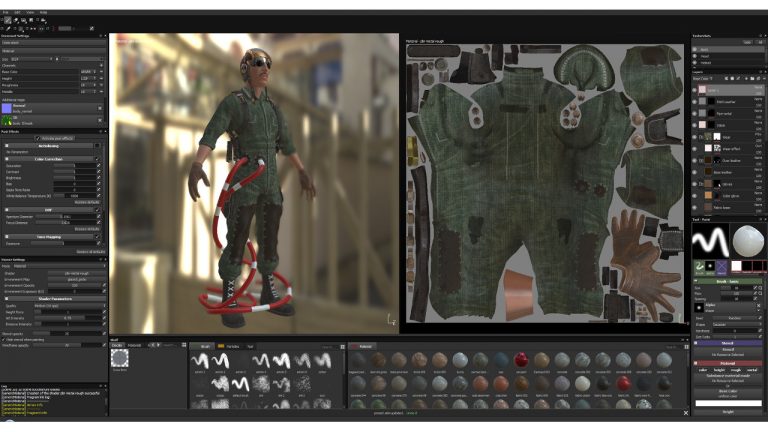Add a folder in Layers panel

(752, 78)
